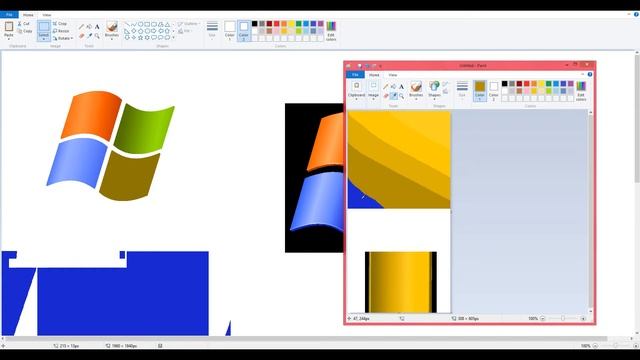Screen dimensions: 640x360
Task: Select the Fill bucket tool in back Paint window
Action: point(89,27)
